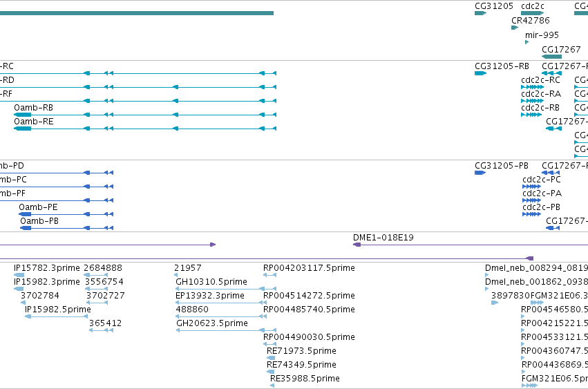Select the cdc2c-RC transcript label
Screen dimensions: 588x389
click(x=540, y=80)
